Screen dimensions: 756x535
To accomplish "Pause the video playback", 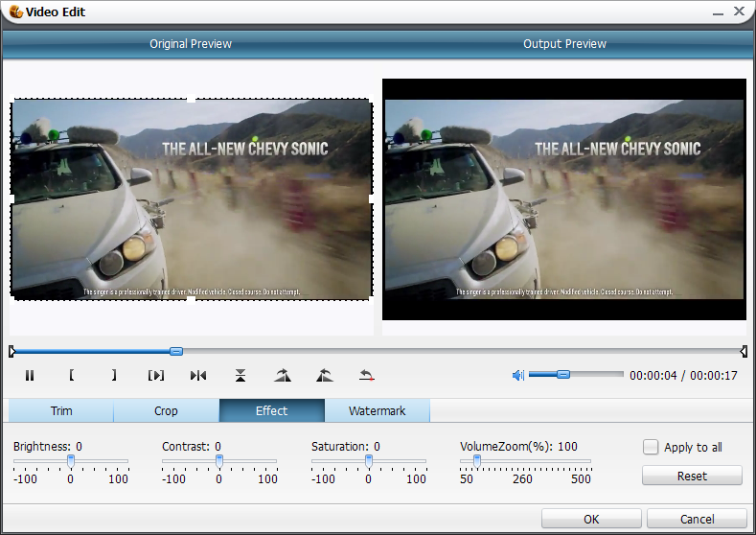I will 30,375.
